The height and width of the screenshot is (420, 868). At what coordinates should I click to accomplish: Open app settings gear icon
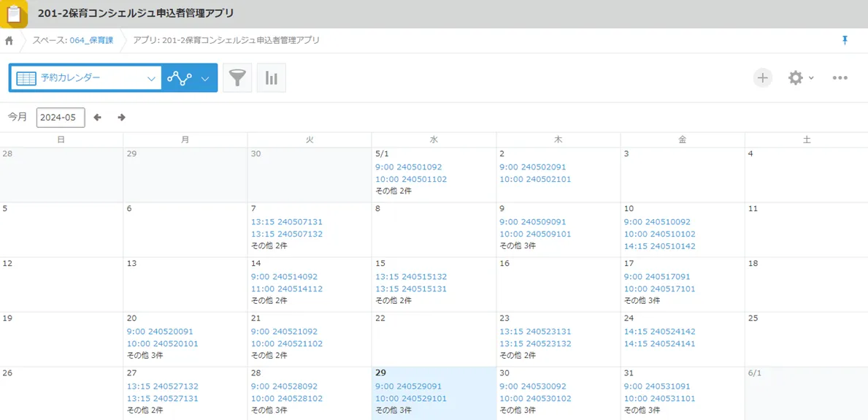coord(795,78)
